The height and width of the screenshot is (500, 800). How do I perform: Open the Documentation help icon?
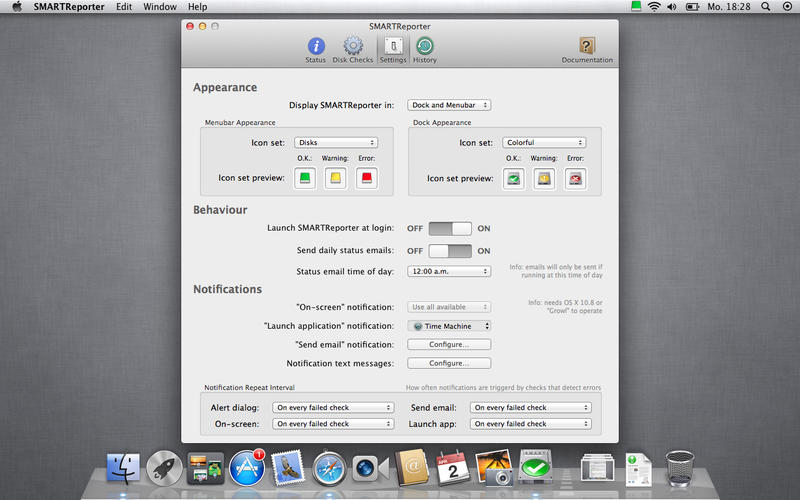click(x=587, y=48)
